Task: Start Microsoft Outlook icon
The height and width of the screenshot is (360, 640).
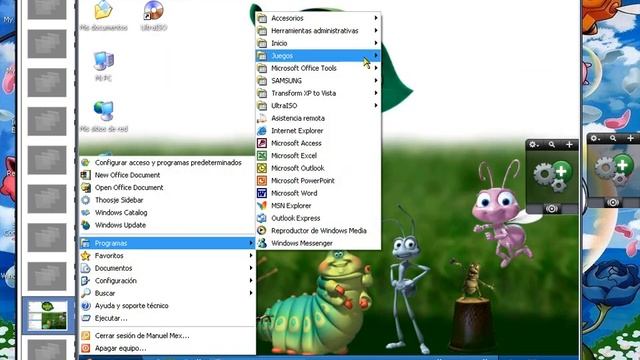Action: (x=262, y=168)
